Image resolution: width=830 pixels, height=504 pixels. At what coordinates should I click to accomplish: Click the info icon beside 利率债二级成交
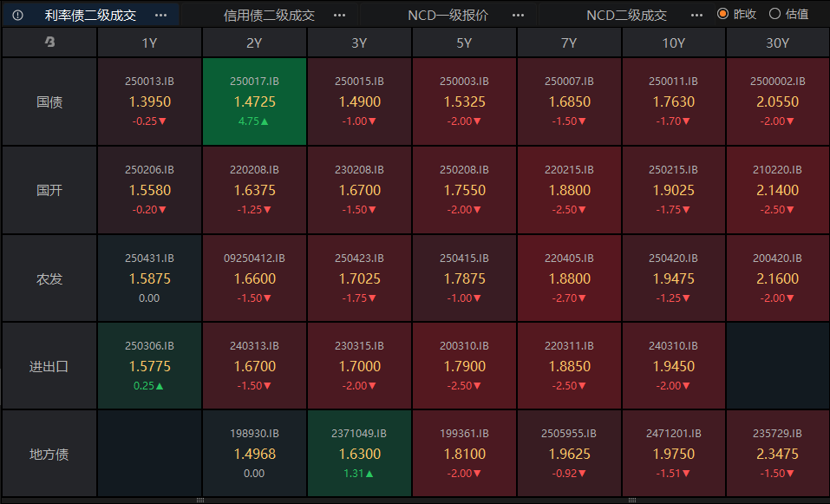pyautogui.click(x=17, y=15)
